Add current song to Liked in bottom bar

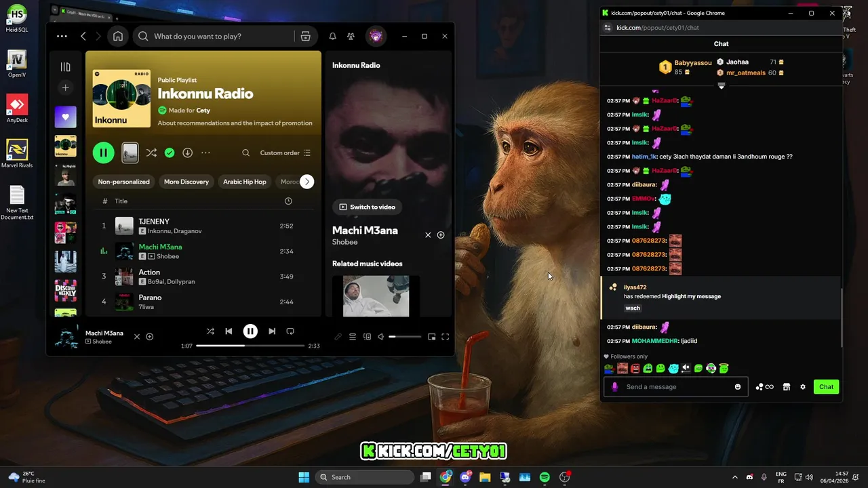coord(150,337)
